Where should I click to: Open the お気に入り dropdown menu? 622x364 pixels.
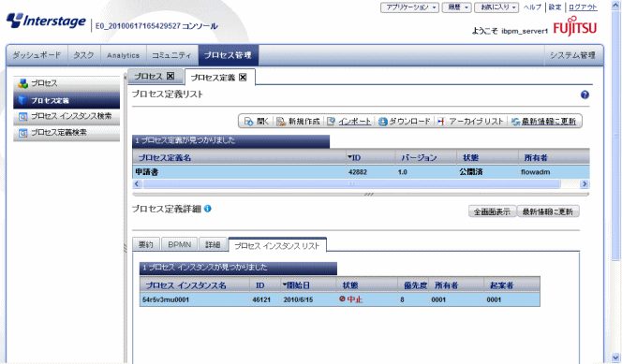[x=496, y=7]
